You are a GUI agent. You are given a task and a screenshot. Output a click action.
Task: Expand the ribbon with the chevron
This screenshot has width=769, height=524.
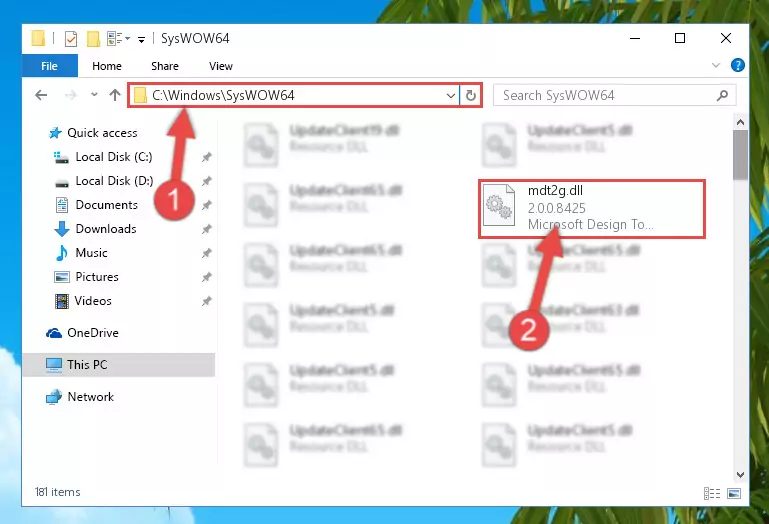716,65
